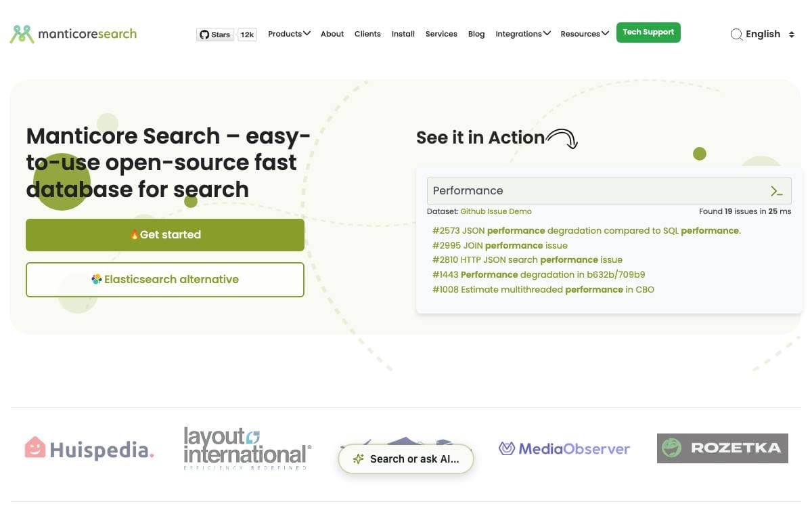Click Elasticsearch alternative button
The image size is (812, 508).
pyautogui.click(x=165, y=280)
